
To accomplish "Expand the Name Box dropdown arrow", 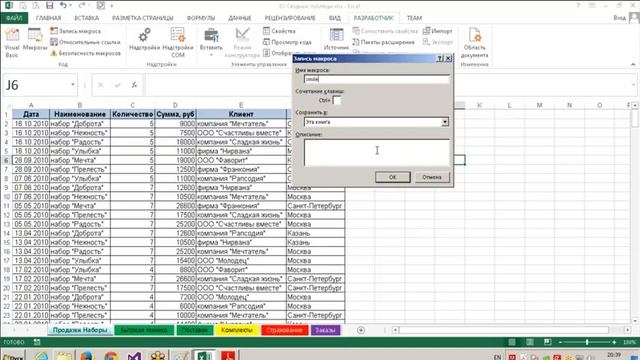I will pyautogui.click(x=73, y=85).
